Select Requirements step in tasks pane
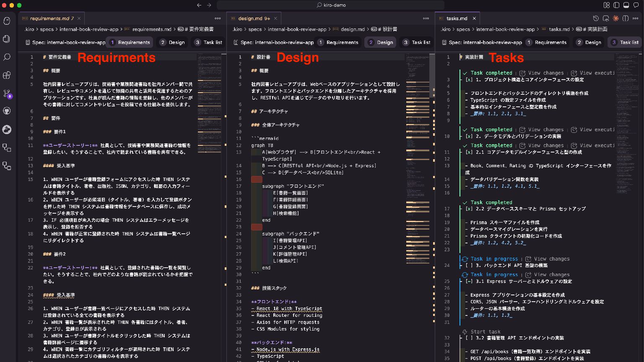The height and width of the screenshot is (362, 644). tap(546, 42)
